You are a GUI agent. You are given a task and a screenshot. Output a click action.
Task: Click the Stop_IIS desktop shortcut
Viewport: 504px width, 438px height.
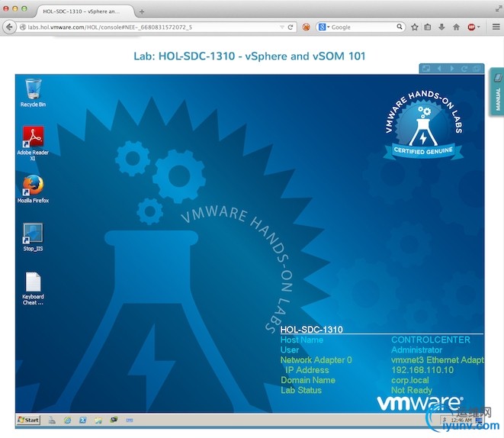tap(33, 237)
